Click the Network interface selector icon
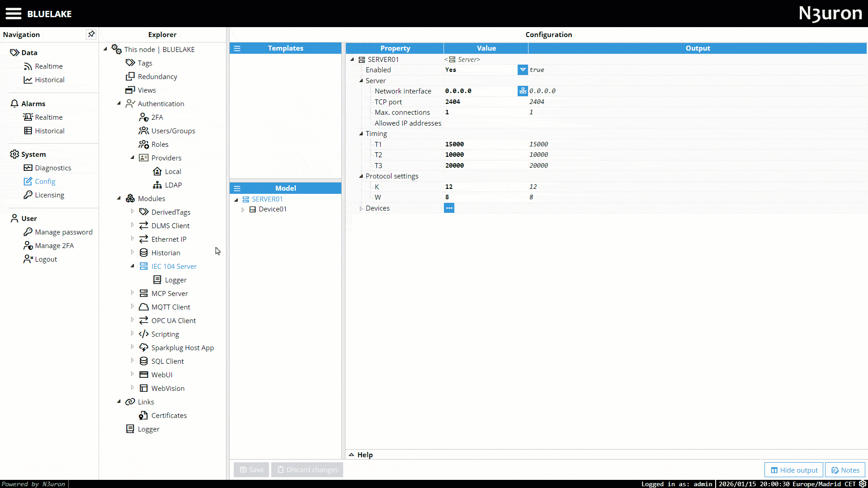The height and width of the screenshot is (488, 868). coord(523,91)
